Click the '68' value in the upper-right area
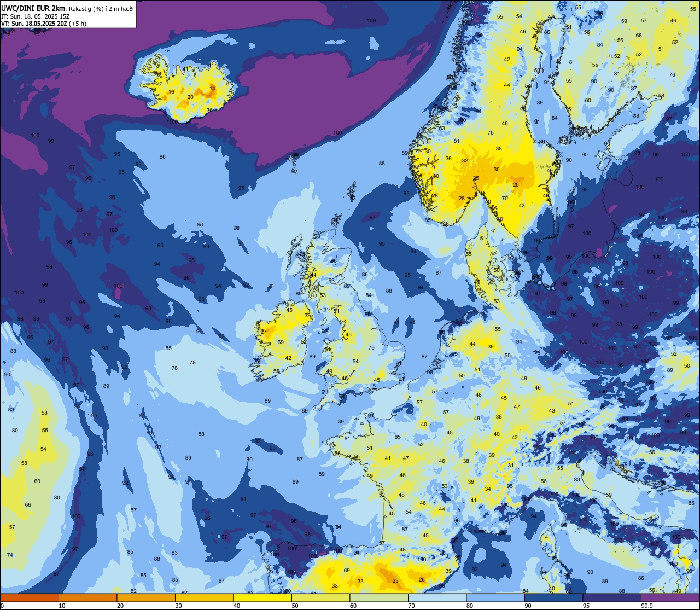Viewport: 700px width, 610px height. 638,36
